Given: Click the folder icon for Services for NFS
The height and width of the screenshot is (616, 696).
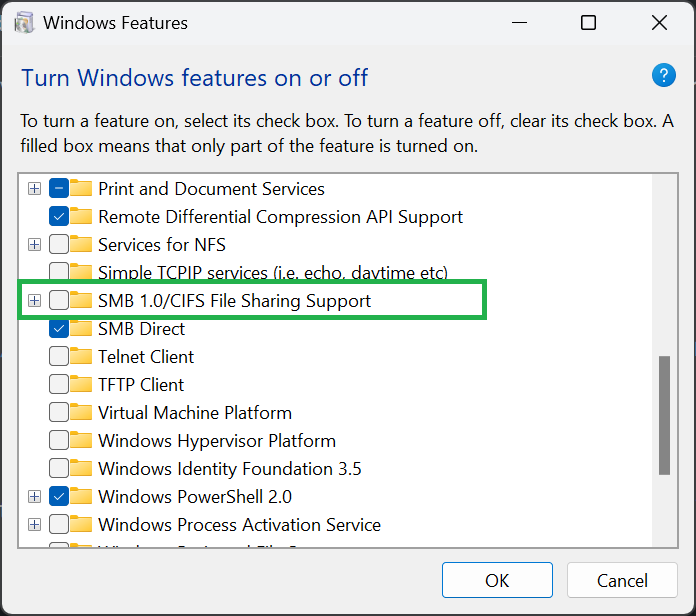Looking at the screenshot, I should 82,245.
